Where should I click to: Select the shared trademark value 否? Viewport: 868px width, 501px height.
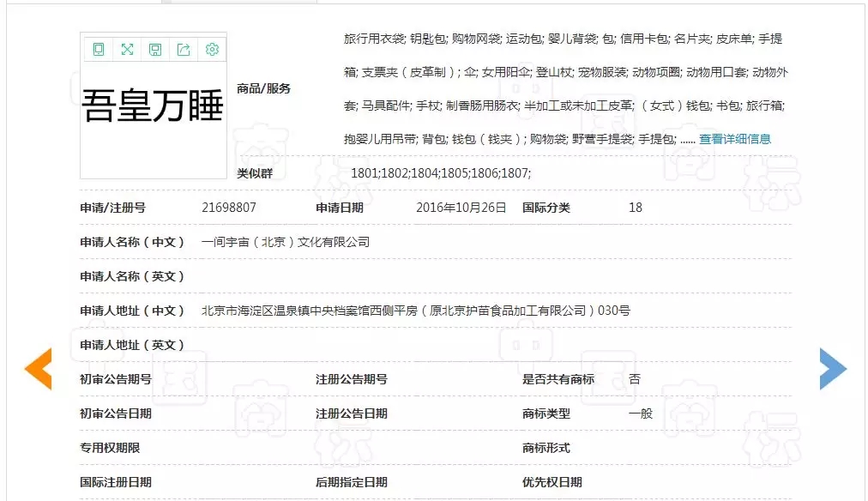pos(635,379)
